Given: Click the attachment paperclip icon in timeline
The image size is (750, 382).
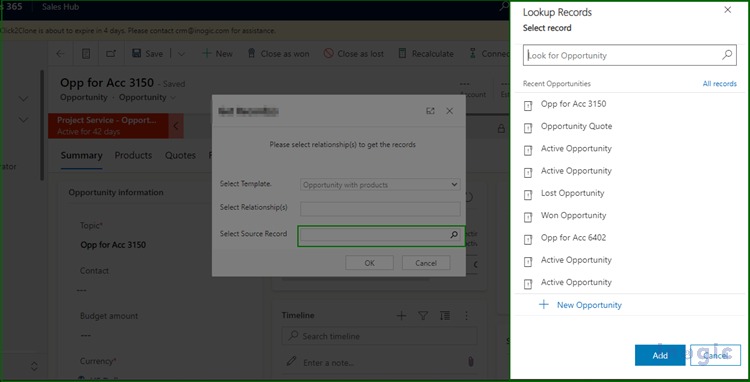Looking at the screenshot, I should pyautogui.click(x=470, y=362).
